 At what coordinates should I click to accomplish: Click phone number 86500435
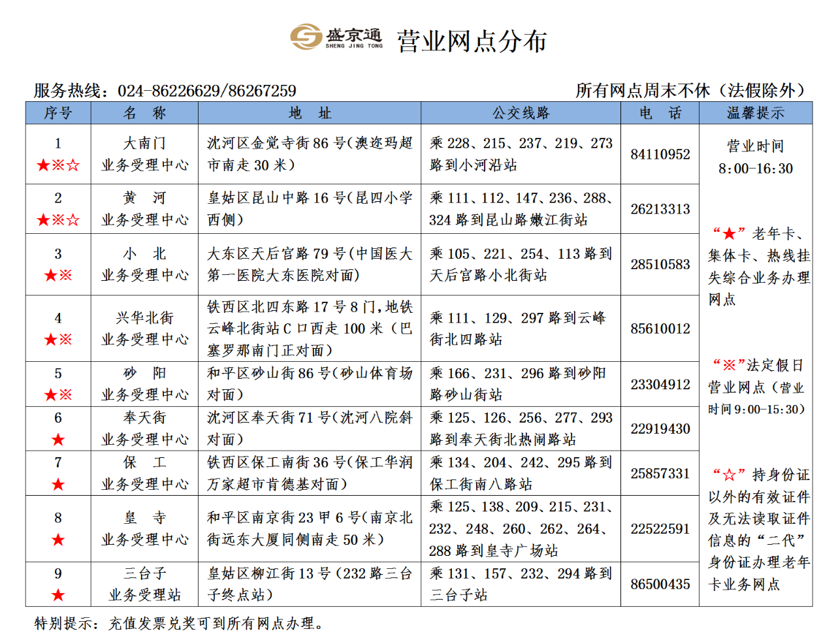coord(660,584)
